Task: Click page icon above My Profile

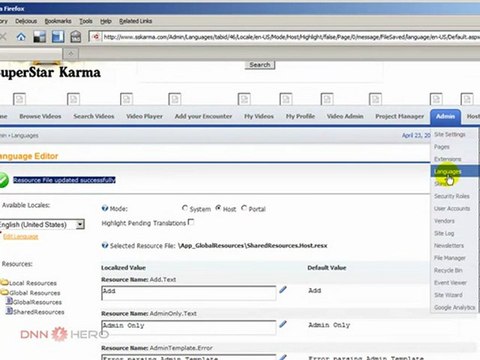Action: (286, 99)
